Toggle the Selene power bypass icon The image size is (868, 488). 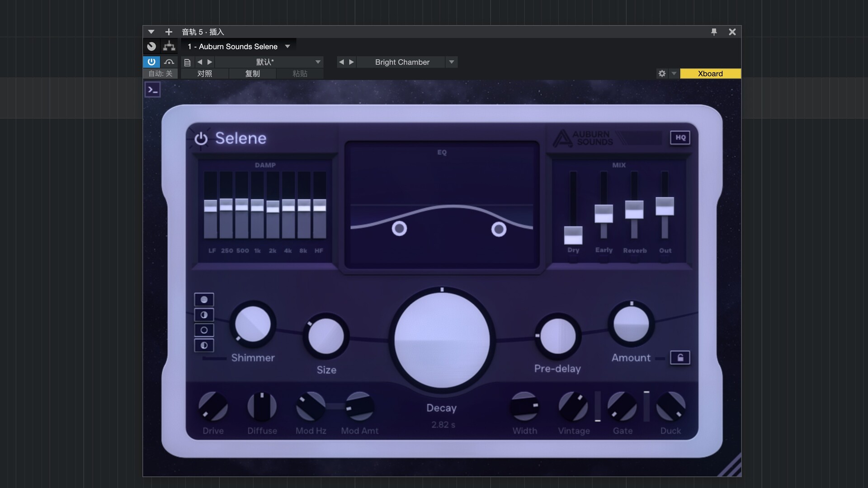201,139
